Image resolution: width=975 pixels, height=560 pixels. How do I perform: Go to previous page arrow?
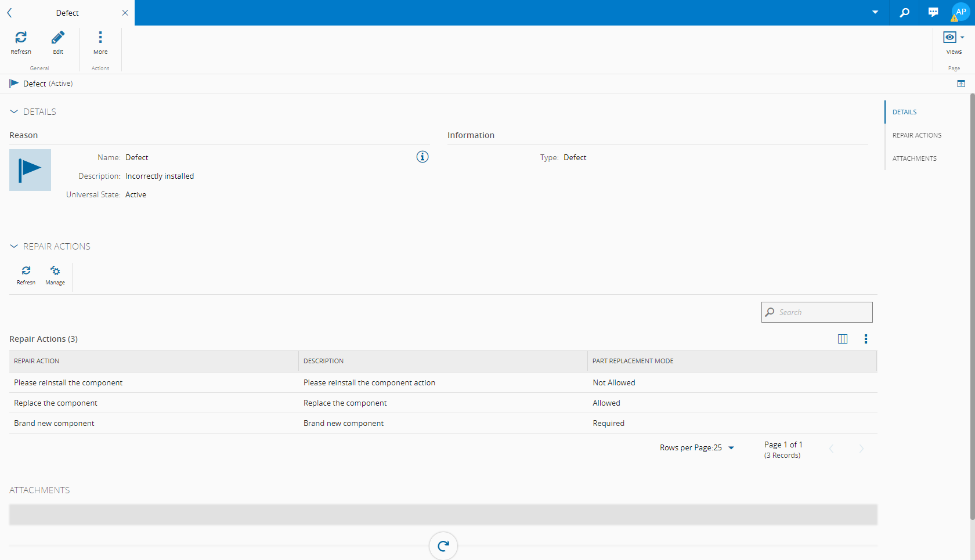tap(832, 449)
